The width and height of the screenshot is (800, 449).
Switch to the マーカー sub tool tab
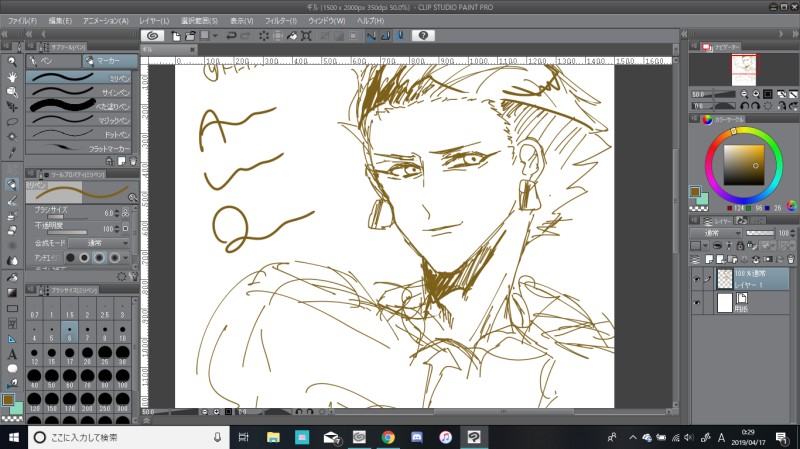pyautogui.click(x=110, y=61)
